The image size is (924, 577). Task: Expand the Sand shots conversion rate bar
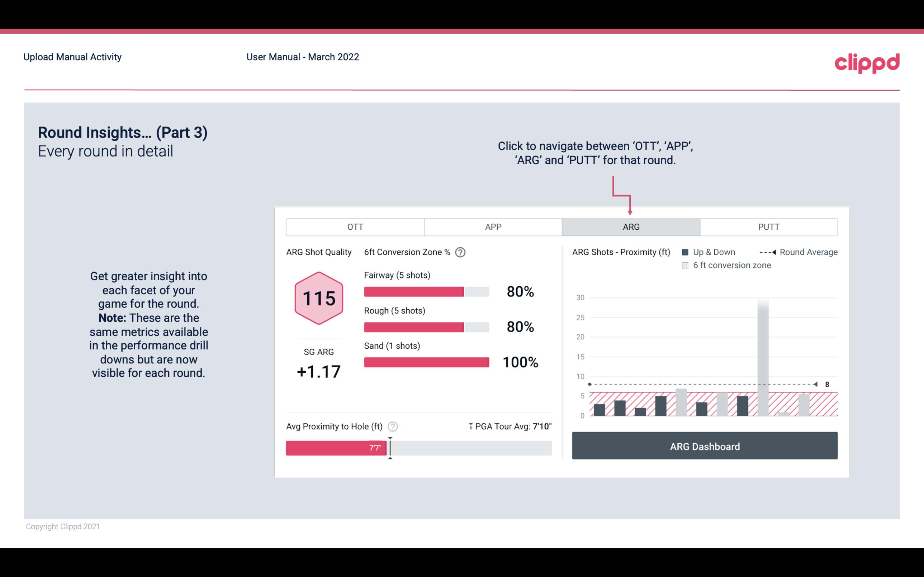pyautogui.click(x=426, y=362)
